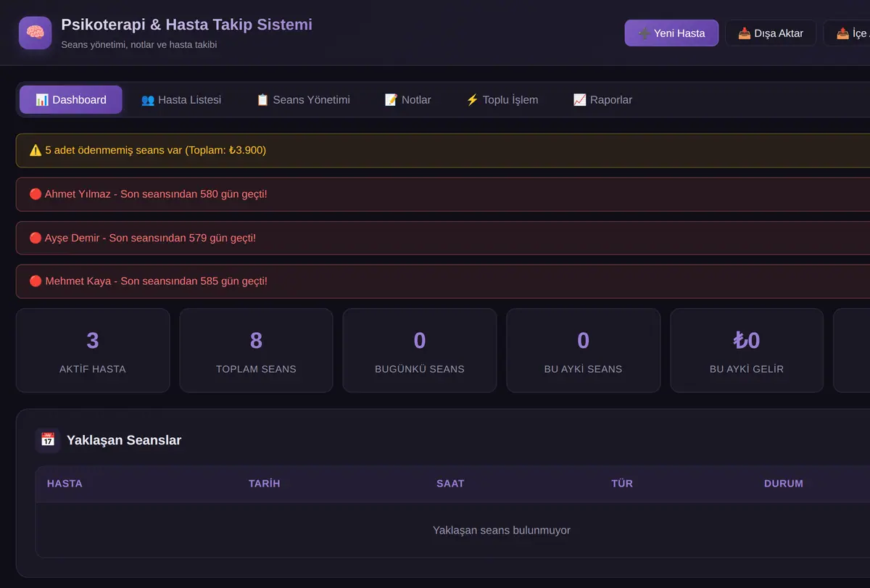Click the subtitle 'Seans yönetimi, notlar ve hasta takibi'
The width and height of the screenshot is (870, 588).
139,45
